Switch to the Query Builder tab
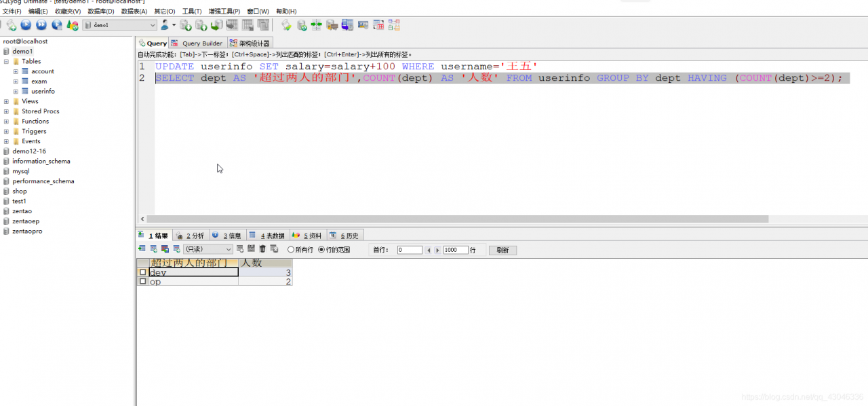This screenshot has height=406, width=868. 197,43
